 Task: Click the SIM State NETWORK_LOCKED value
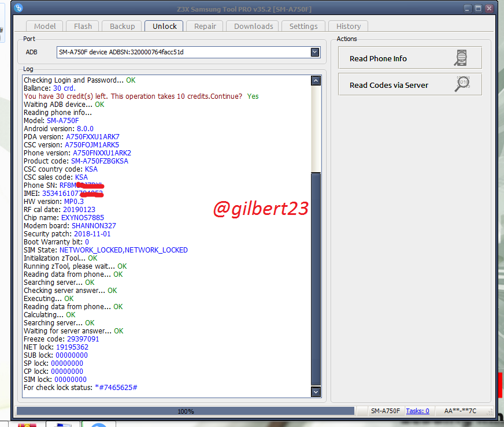[x=124, y=250]
